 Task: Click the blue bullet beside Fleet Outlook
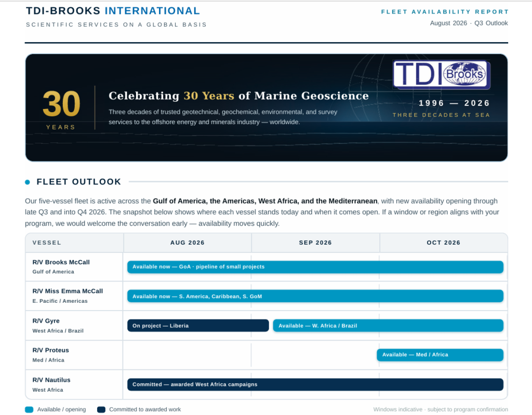(28, 182)
